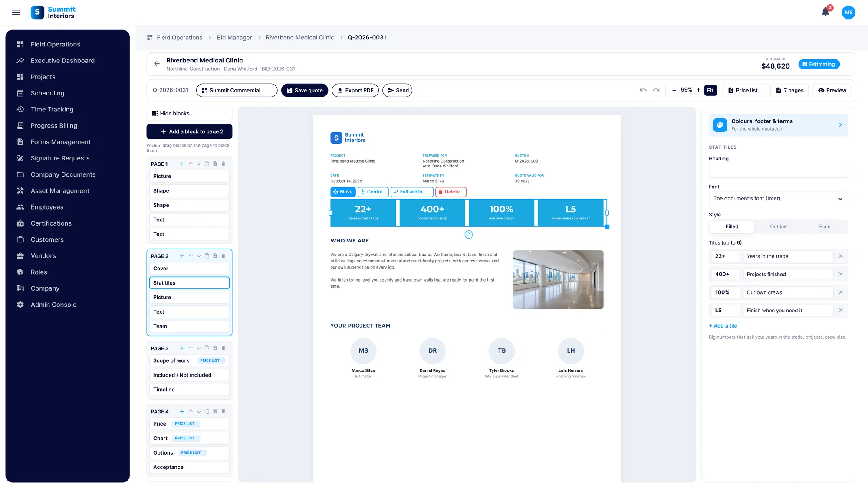Move Page 3 down with the arrow icon

199,348
